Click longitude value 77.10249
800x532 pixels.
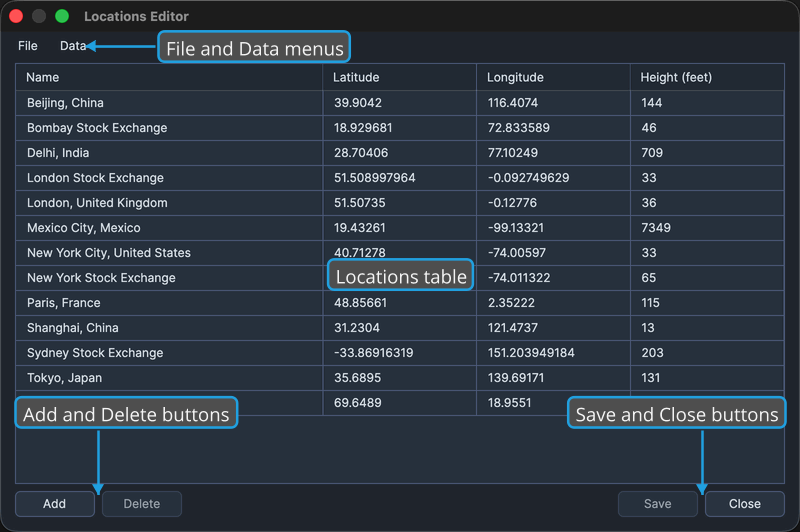[x=513, y=153]
